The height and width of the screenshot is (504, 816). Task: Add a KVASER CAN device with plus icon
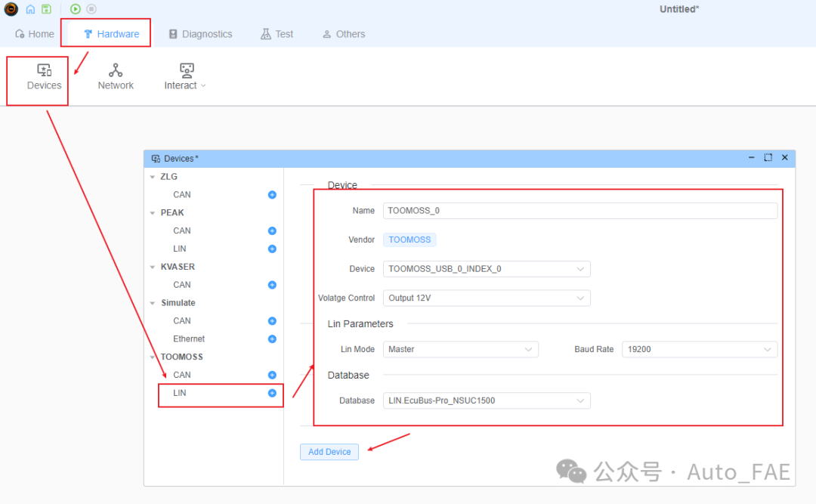(272, 285)
